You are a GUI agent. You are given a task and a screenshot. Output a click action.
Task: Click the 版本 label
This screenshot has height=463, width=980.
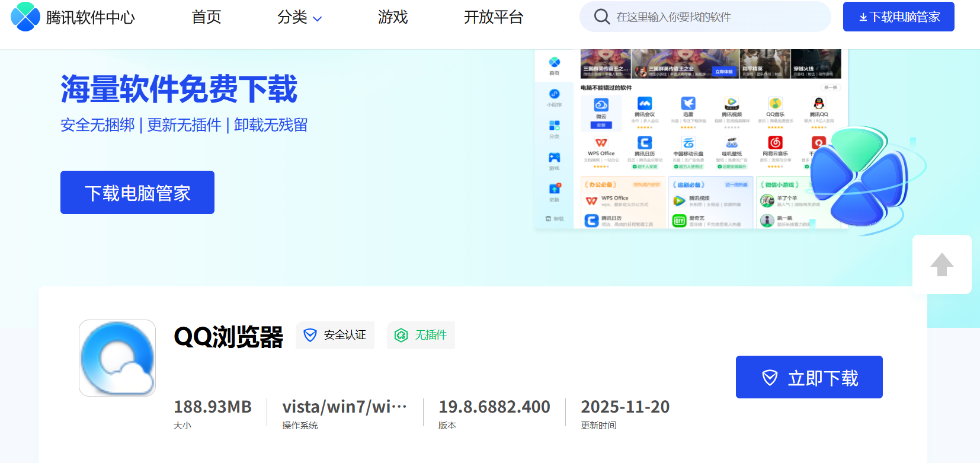click(447, 426)
